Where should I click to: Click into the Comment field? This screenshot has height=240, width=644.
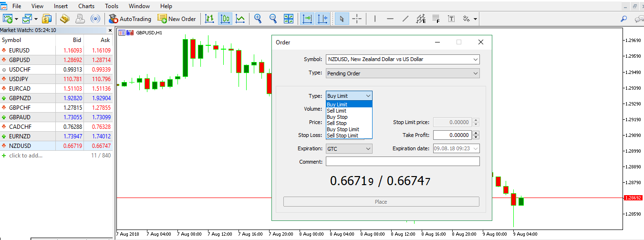403,162
